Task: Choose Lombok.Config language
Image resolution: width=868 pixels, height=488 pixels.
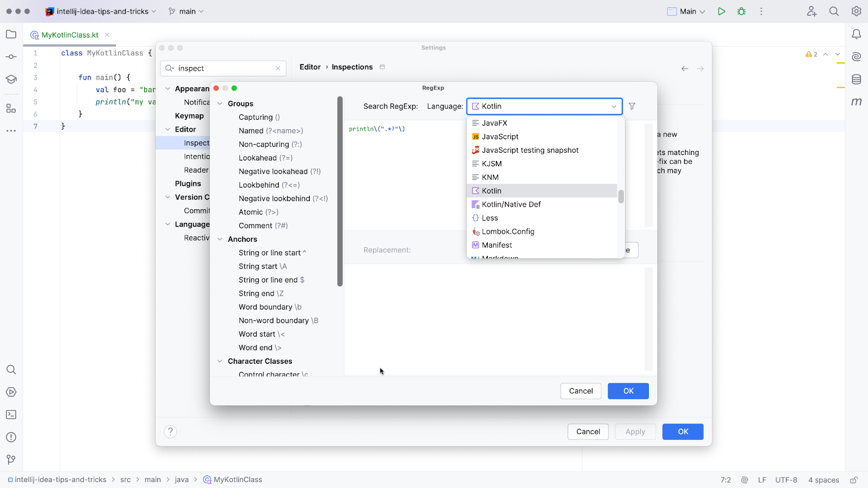Action: click(x=542, y=232)
